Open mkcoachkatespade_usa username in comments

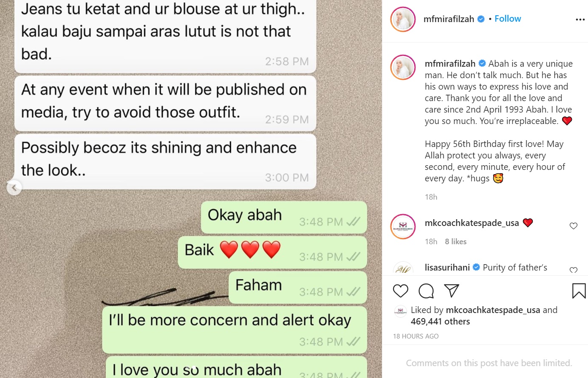[472, 223]
